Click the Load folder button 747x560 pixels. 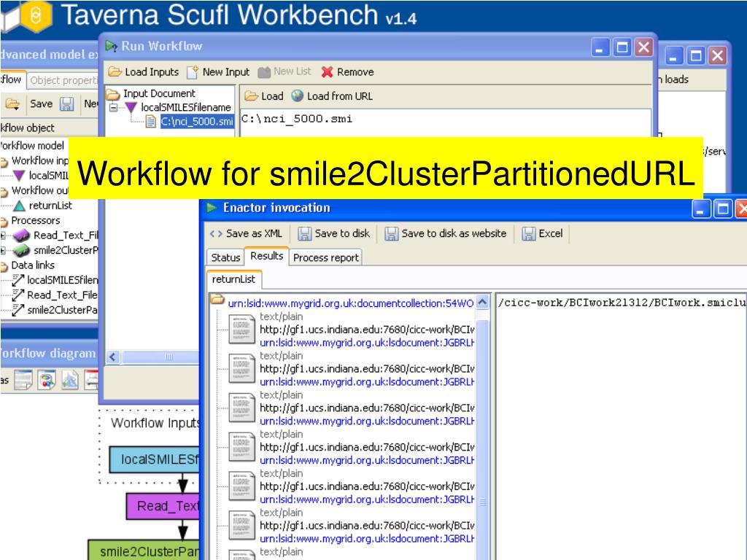click(x=264, y=96)
